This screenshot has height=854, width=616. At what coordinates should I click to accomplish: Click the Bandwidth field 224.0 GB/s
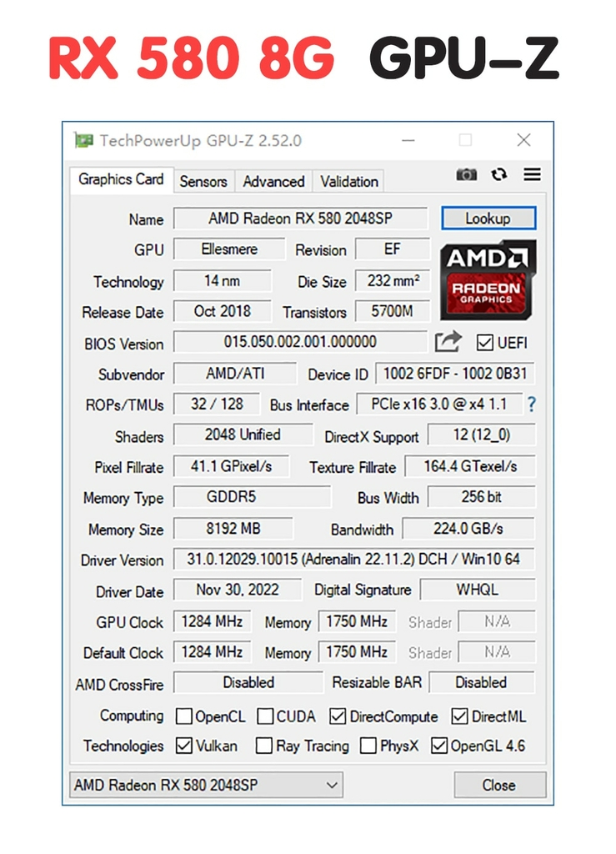468,528
